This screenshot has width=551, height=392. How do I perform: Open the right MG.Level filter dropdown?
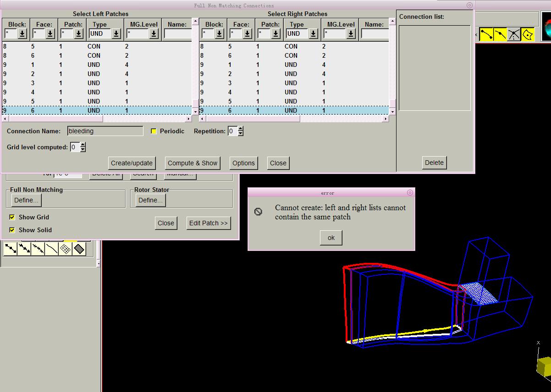pos(351,33)
